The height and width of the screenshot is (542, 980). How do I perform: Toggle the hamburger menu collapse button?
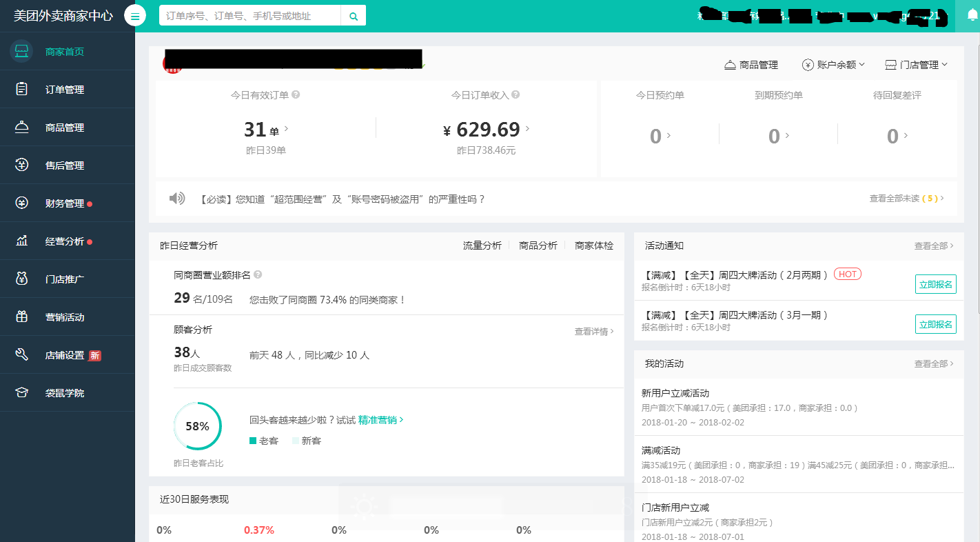pos(135,16)
